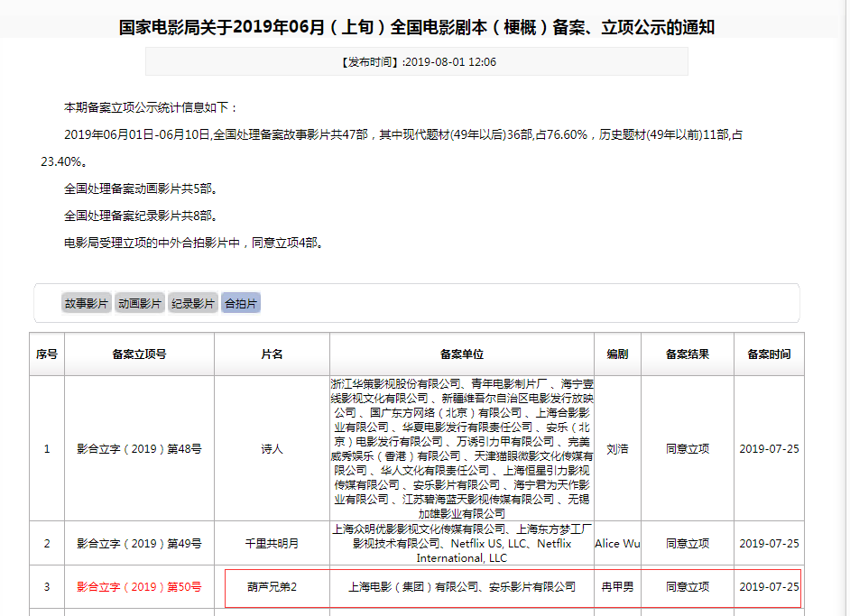Screen dimensions: 850x616
Task: Click the film title 千里共明月
Action: (x=272, y=544)
